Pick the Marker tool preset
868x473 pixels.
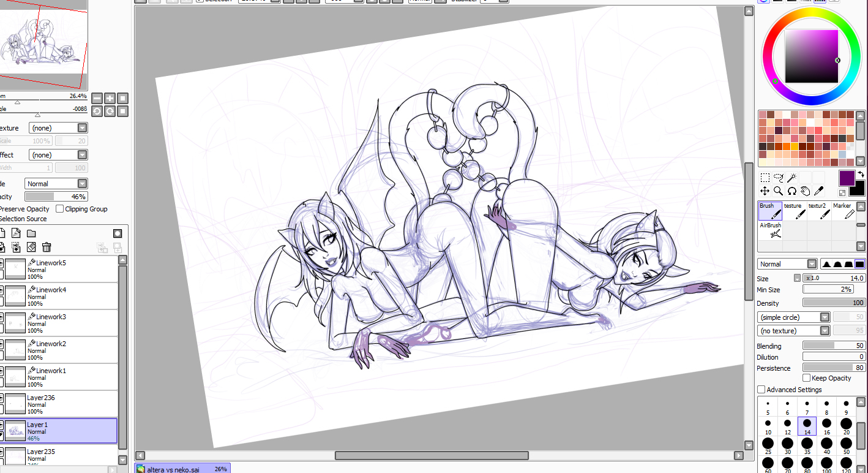(x=844, y=210)
